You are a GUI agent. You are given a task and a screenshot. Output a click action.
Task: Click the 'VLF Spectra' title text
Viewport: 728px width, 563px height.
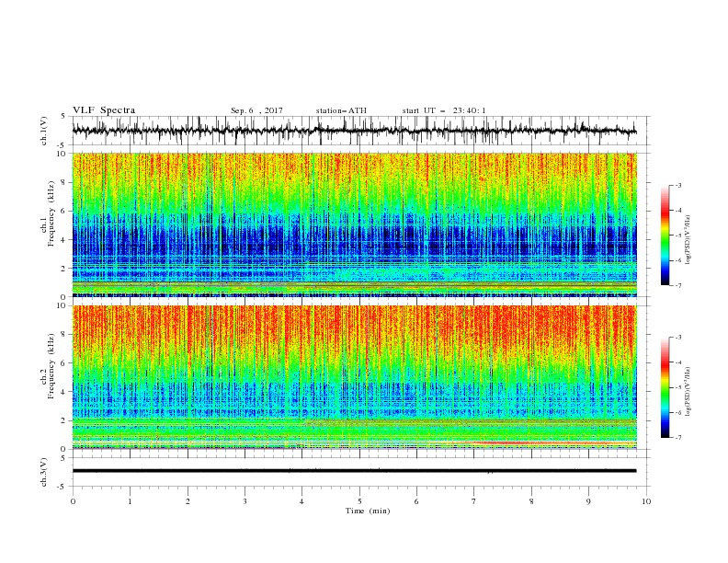(104, 110)
